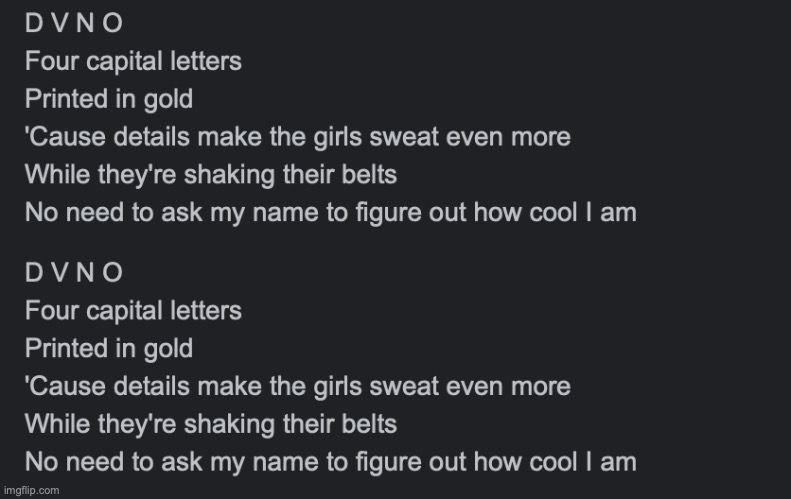791x499 pixels.
Task: Click the word "more" in the second verse
Action: tap(541, 387)
